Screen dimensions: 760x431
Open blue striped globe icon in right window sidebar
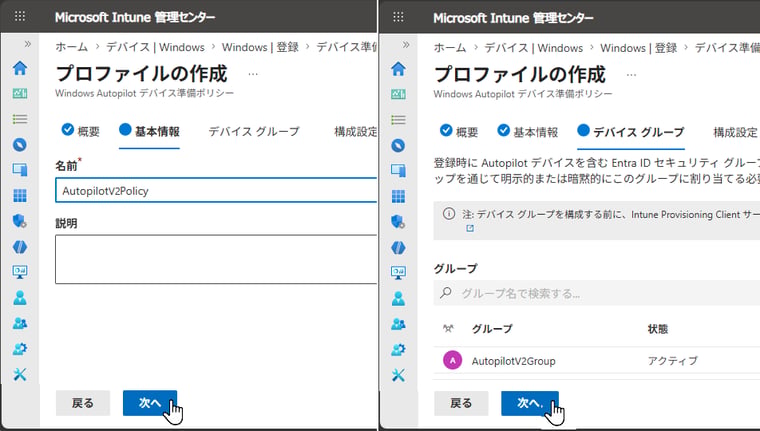[398, 247]
